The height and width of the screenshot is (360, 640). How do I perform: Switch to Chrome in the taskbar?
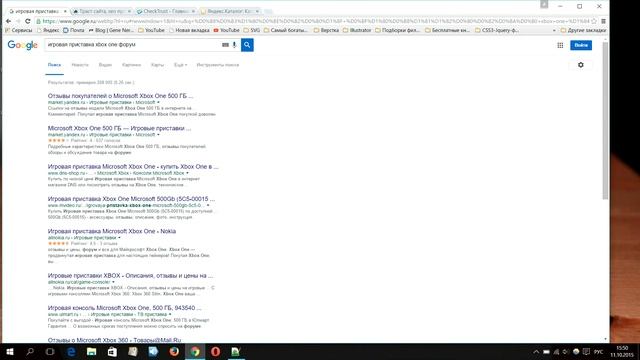click(195, 351)
